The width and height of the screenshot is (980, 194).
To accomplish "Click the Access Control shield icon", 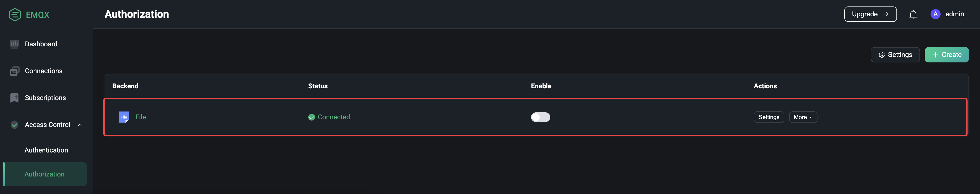I will tap(14, 124).
